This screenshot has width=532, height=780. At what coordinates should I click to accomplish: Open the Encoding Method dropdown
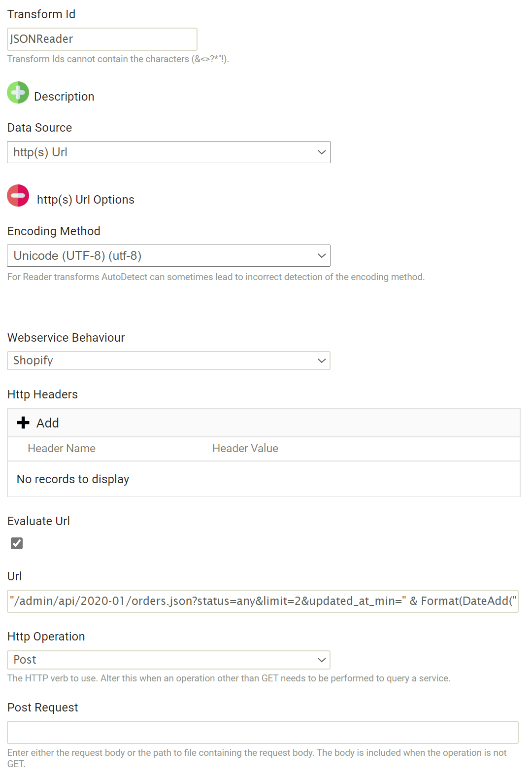[x=168, y=256]
